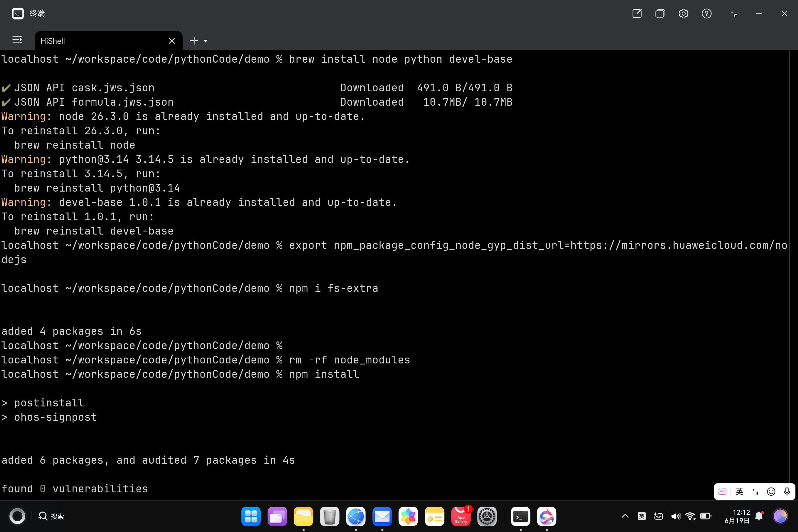Screen dimensions: 798x532
Task: Select the HiShell tab
Action: (108, 41)
